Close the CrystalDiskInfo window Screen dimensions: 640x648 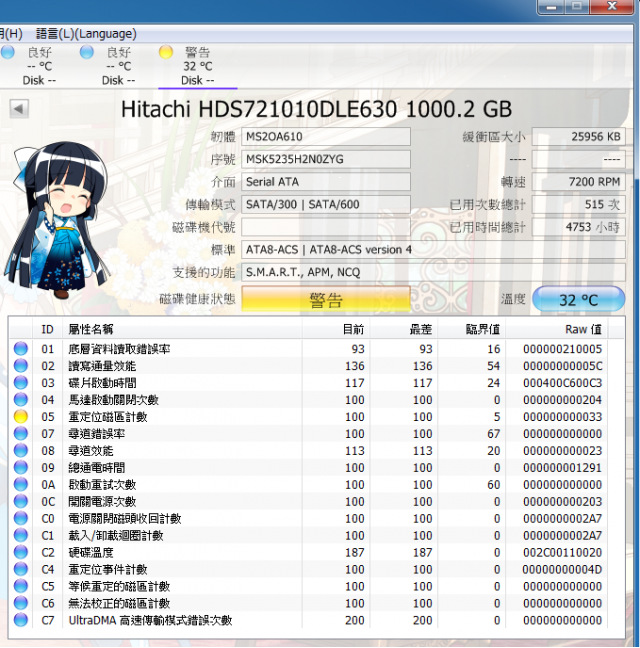(x=612, y=6)
